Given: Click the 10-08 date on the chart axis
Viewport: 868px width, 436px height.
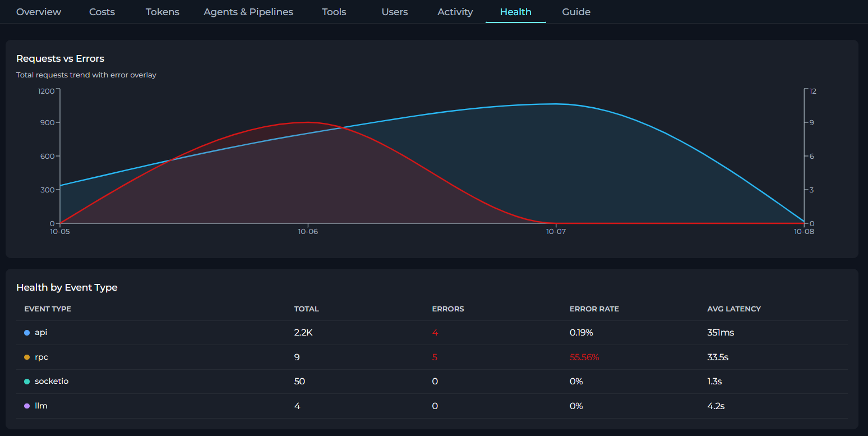Looking at the screenshot, I should (x=804, y=231).
